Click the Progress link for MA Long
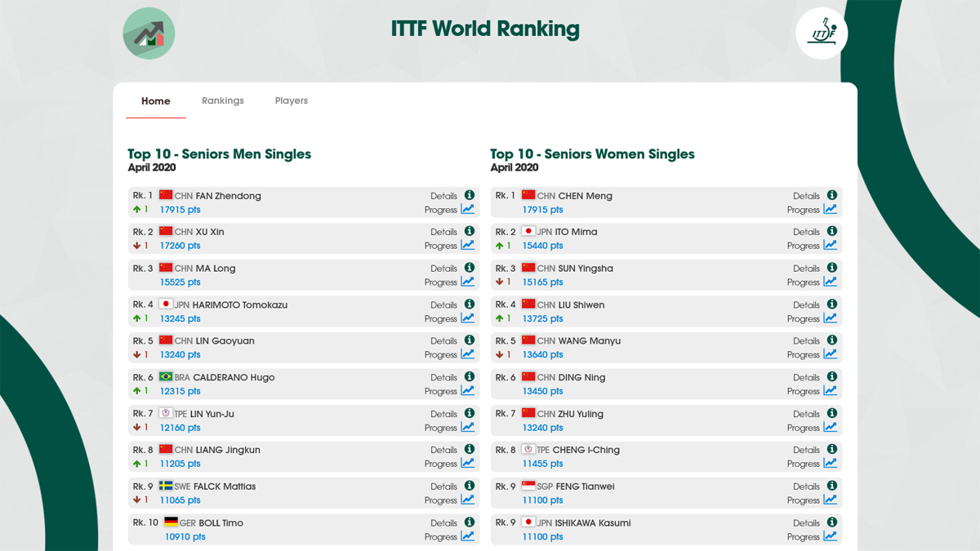Screen dimensions: 980x551 click(441, 282)
